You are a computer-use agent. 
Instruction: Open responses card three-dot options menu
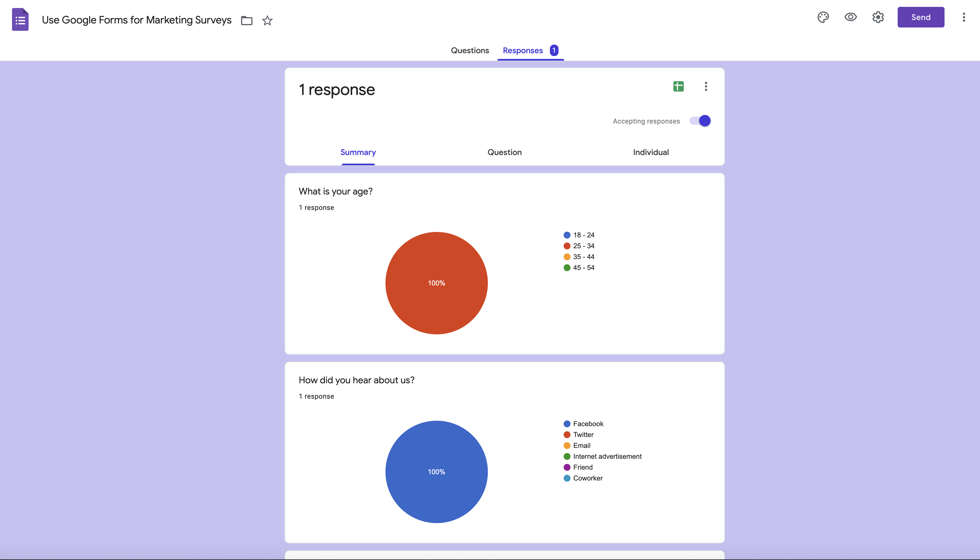point(705,87)
